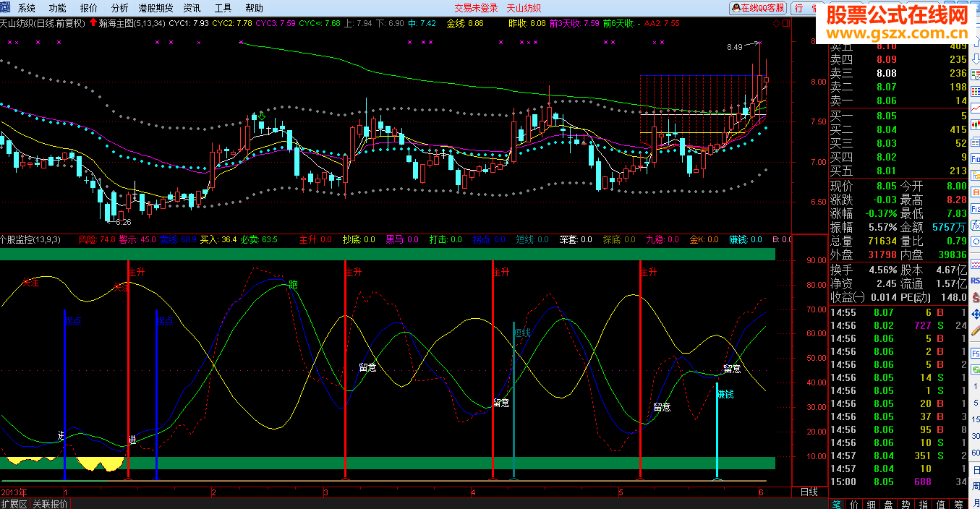Screen dimensions: 980x509
Task: Click the blue move-cross icon on right toolbar
Action: coord(975,315)
